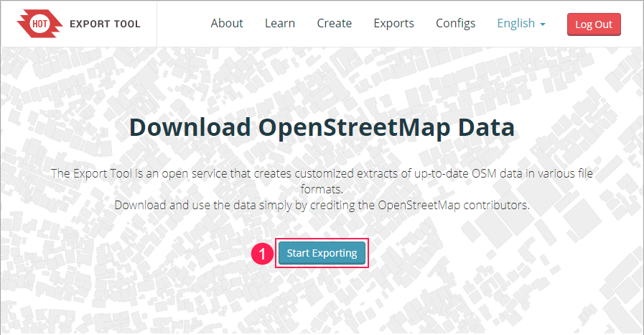Image resolution: width=644 pixels, height=335 pixels.
Task: Click the red Log Out button
Action: click(x=594, y=24)
